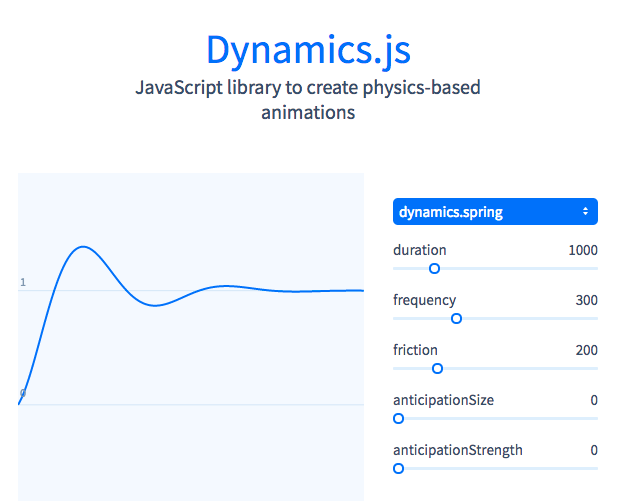Click the graph axis label 1
This screenshot has height=501, width=635.
tap(23, 282)
